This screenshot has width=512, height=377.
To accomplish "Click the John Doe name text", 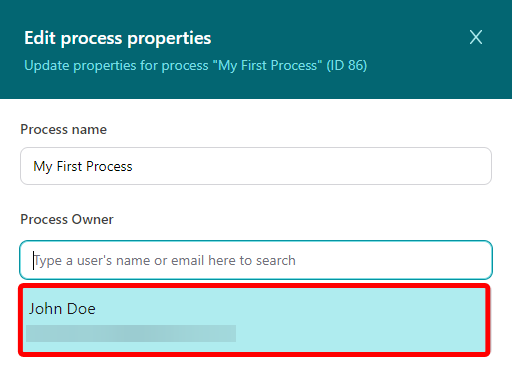I will (62, 309).
